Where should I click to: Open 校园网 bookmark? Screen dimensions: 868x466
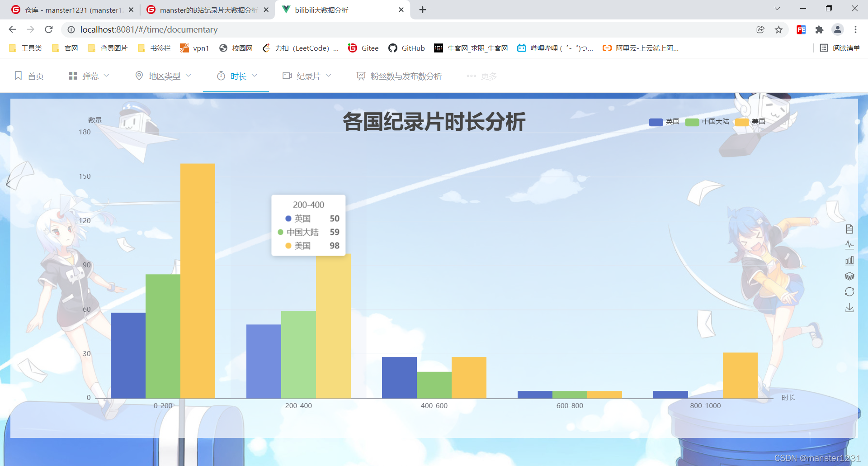click(236, 48)
